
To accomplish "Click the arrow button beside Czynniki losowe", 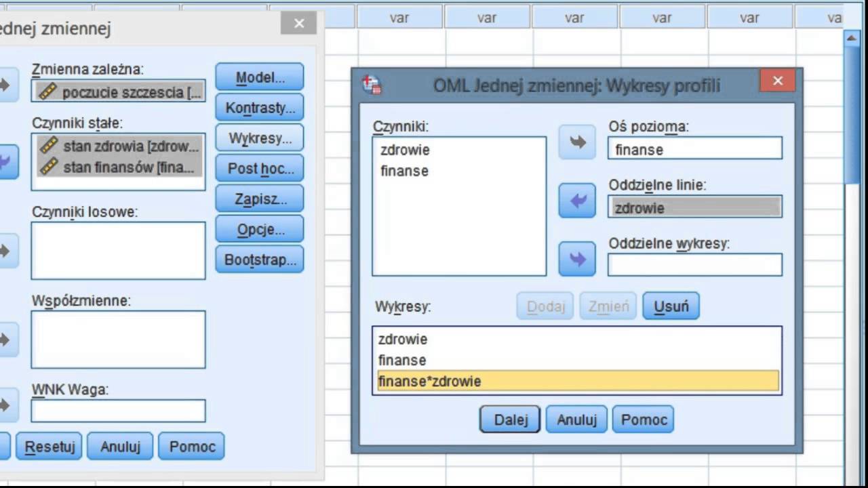I will click(x=7, y=251).
